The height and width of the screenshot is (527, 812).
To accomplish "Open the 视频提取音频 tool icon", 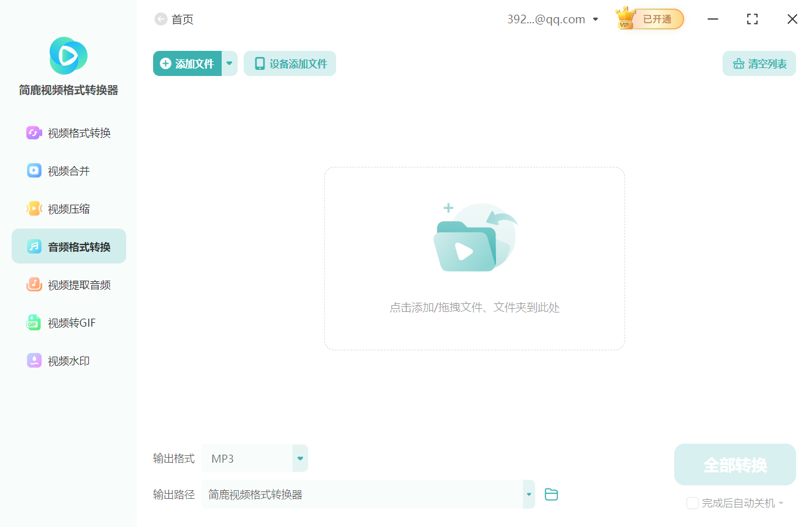I will (x=34, y=284).
